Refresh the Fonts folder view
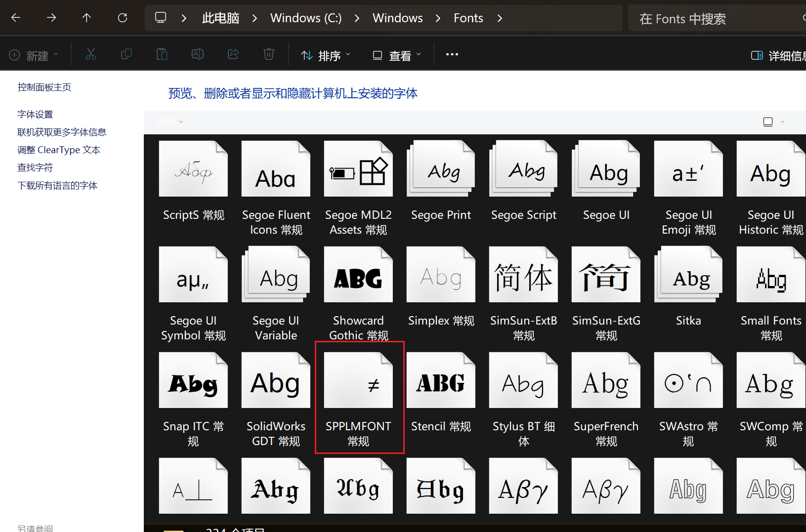The height and width of the screenshot is (532, 806). 123,18
